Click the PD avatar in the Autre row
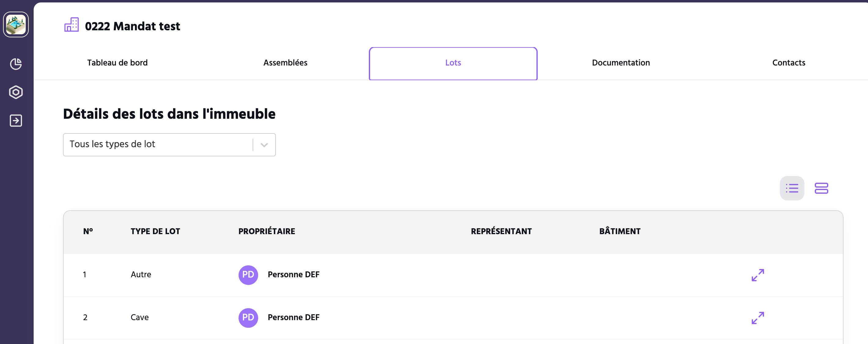The image size is (868, 344). [248, 275]
